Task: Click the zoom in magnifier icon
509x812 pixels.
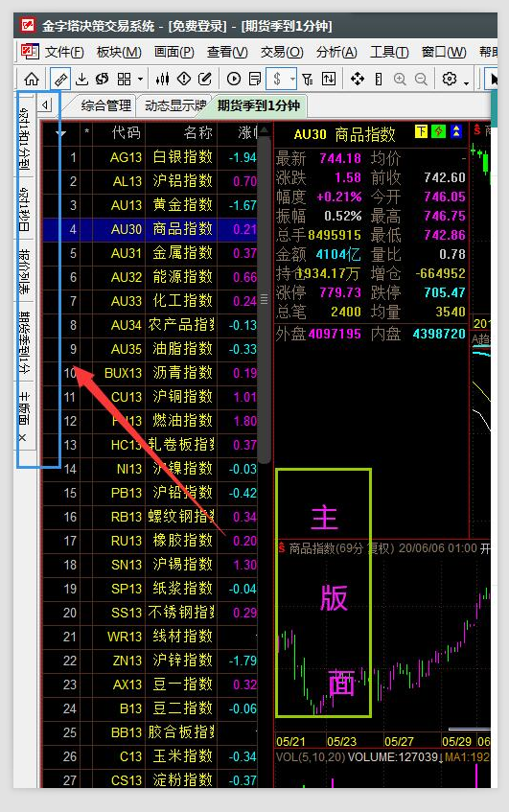Action: click(x=400, y=80)
